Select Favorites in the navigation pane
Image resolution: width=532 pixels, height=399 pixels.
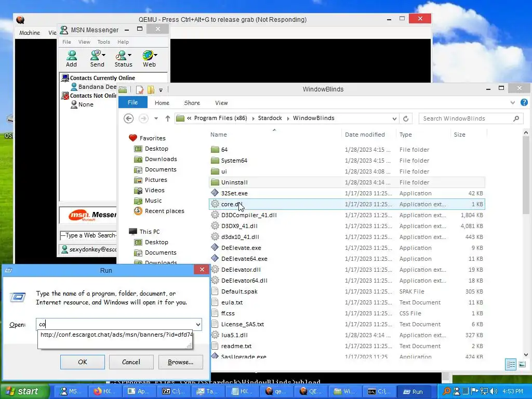(x=152, y=138)
